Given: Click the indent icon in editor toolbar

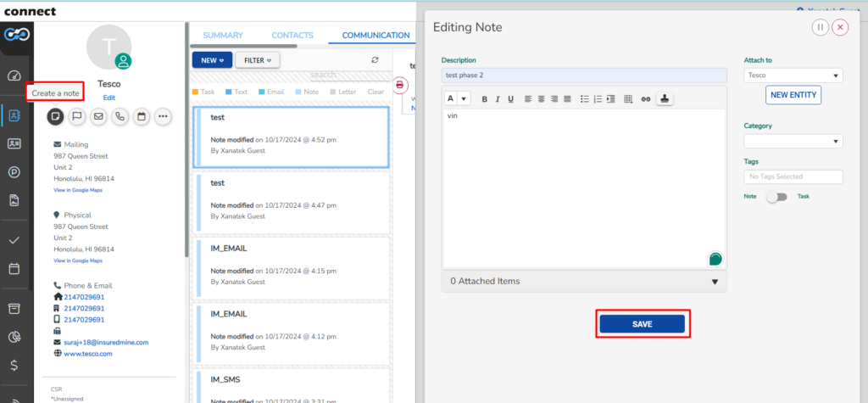Looking at the screenshot, I should pyautogui.click(x=611, y=98).
